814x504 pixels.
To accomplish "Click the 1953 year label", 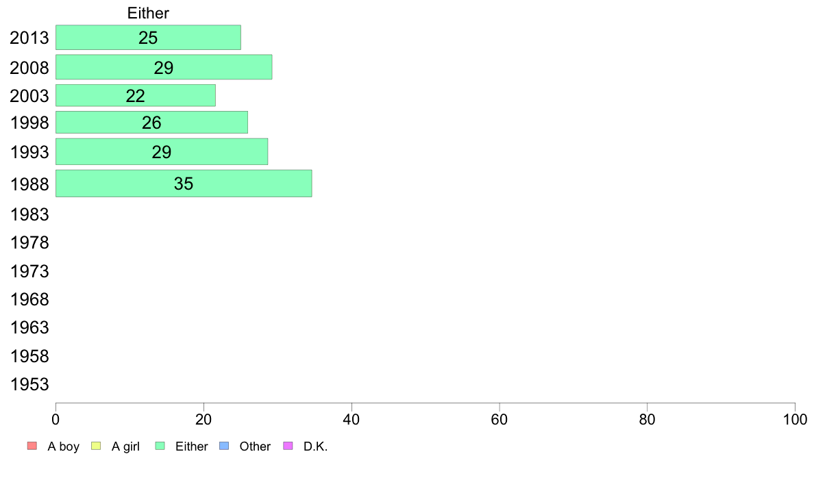I will pos(29,384).
